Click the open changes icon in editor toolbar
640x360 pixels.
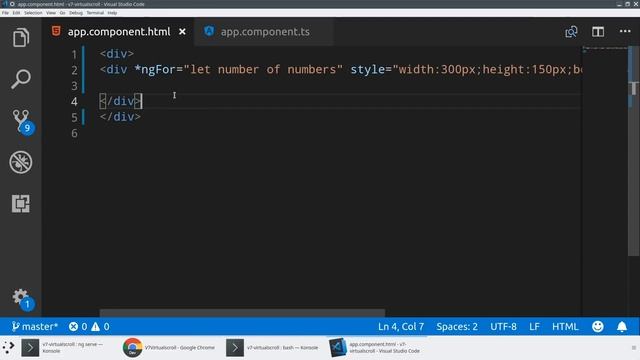coord(571,31)
